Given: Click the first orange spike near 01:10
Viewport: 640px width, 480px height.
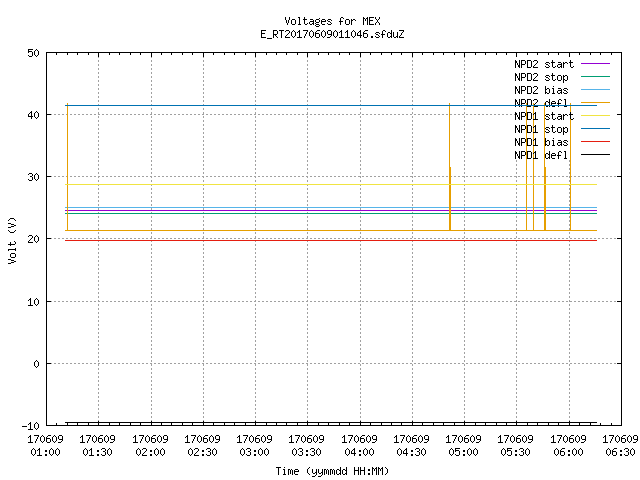Looking at the screenshot, I should (x=67, y=167).
